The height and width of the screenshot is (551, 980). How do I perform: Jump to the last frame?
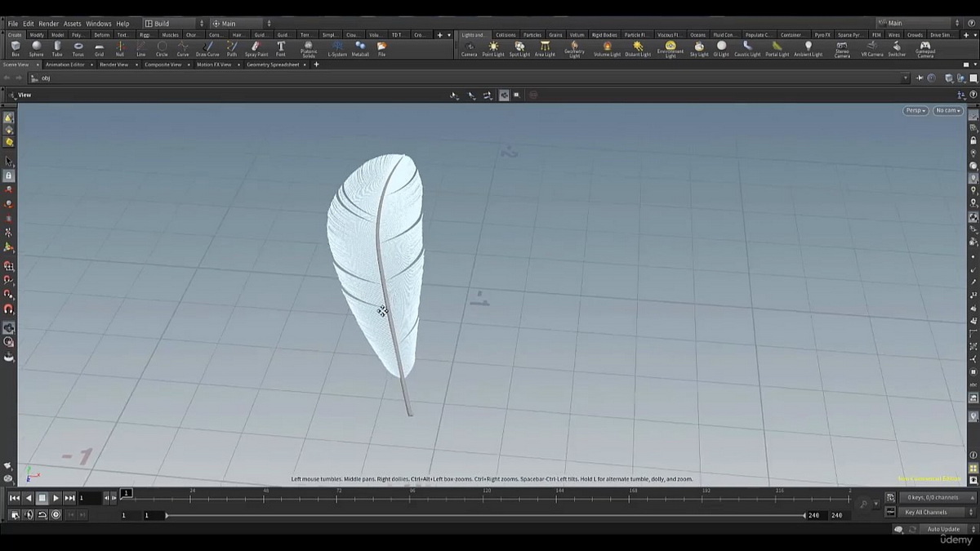[70, 498]
